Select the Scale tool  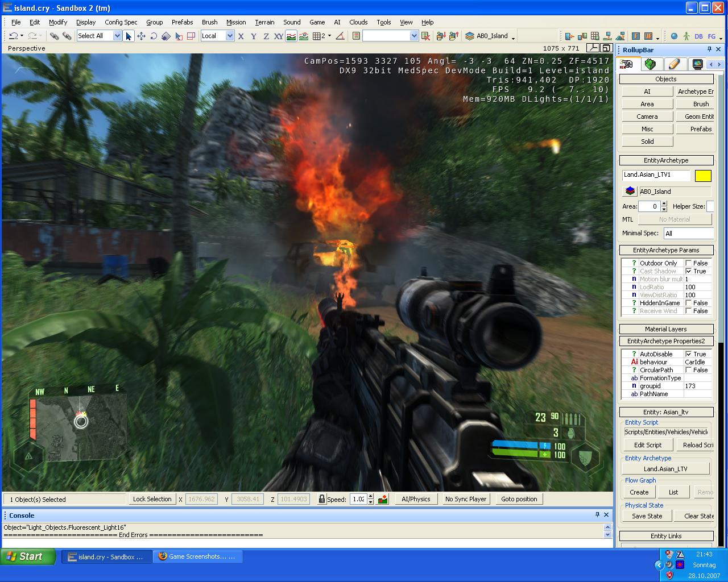tap(166, 36)
